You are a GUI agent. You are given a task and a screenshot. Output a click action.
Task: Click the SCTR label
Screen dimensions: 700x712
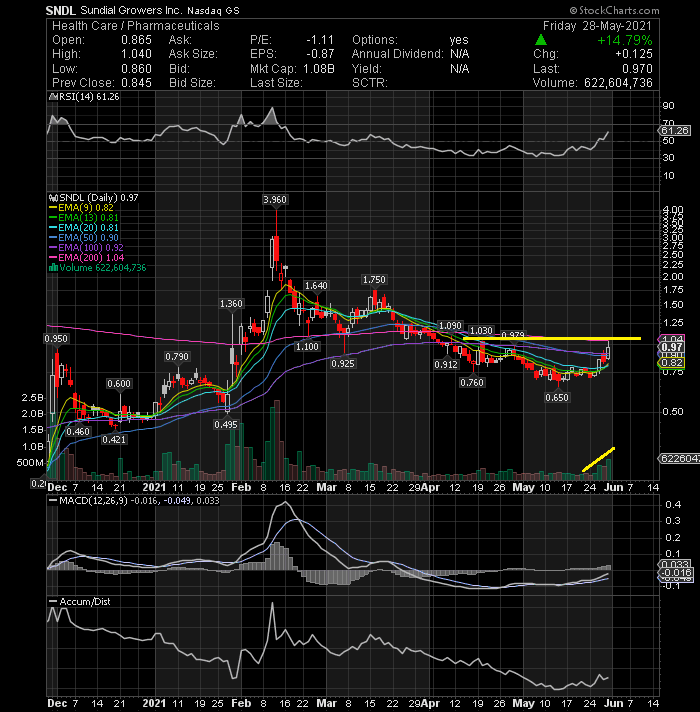tap(370, 83)
